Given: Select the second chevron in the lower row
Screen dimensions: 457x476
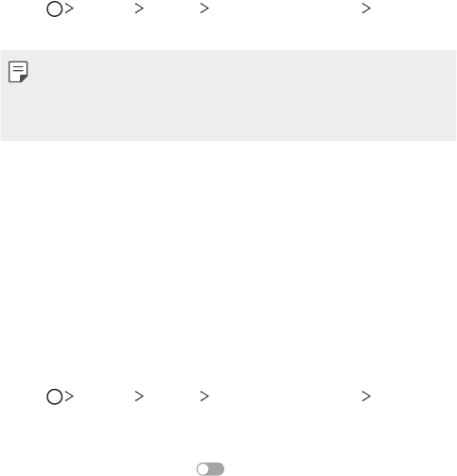Looking at the screenshot, I should click(139, 397).
